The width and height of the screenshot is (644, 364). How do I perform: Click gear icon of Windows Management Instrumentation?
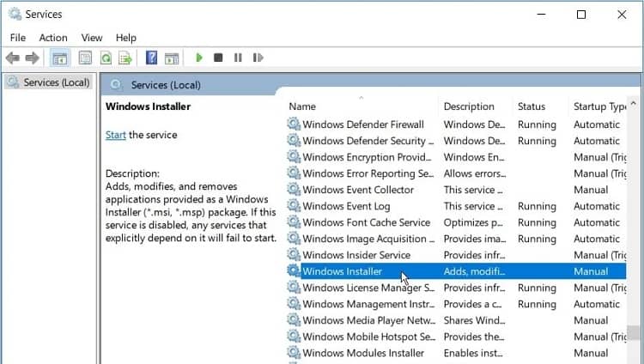(x=294, y=304)
